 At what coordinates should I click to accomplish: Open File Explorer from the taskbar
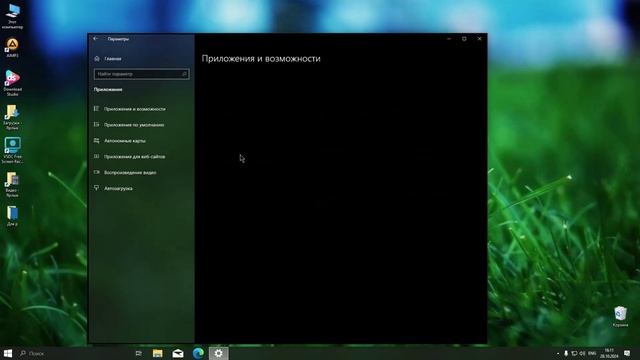tap(158, 353)
